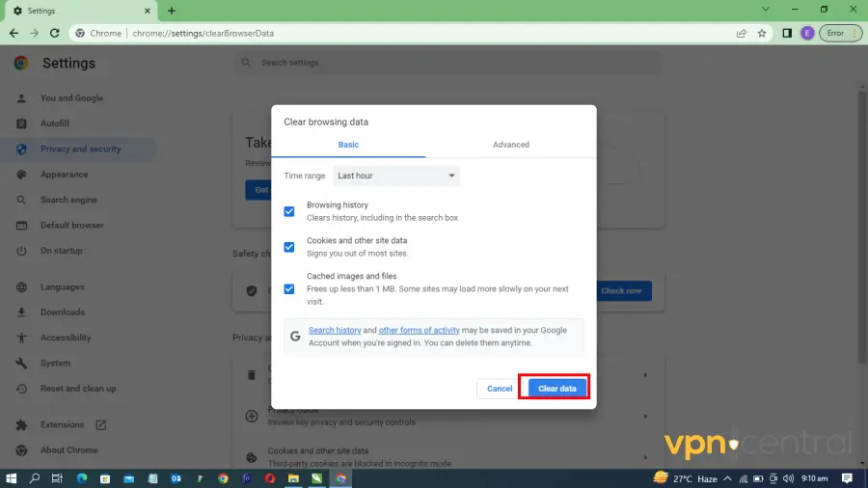The image size is (868, 488).
Task: Click the address bar URL
Action: pos(203,33)
